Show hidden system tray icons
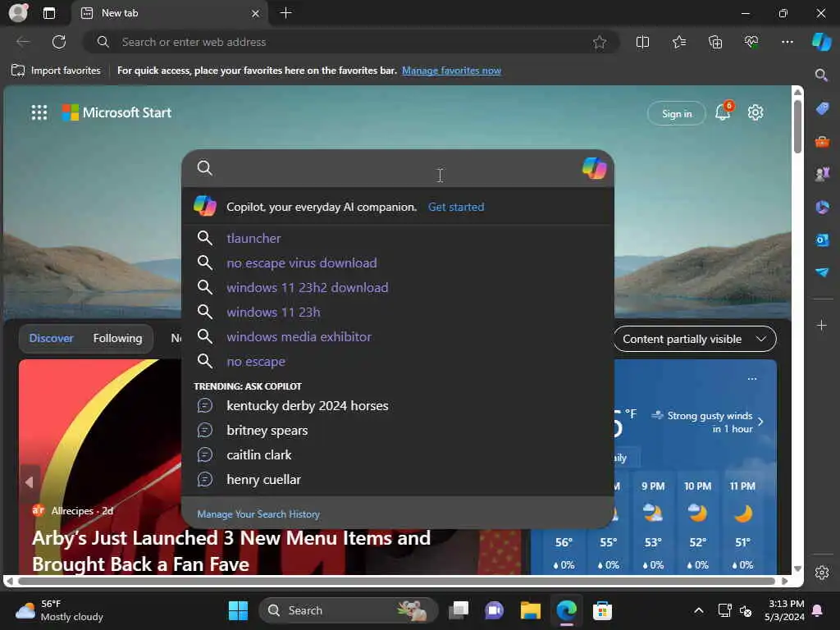Screen dimensions: 840x630 click(x=699, y=610)
